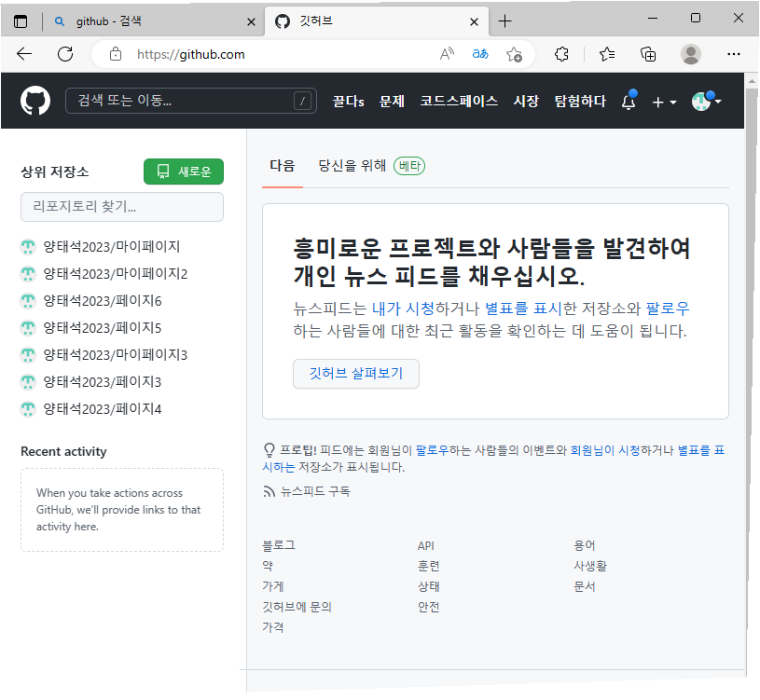Select the 깃허브 browser tab
Screen dimensions: 760x700
(376, 21)
